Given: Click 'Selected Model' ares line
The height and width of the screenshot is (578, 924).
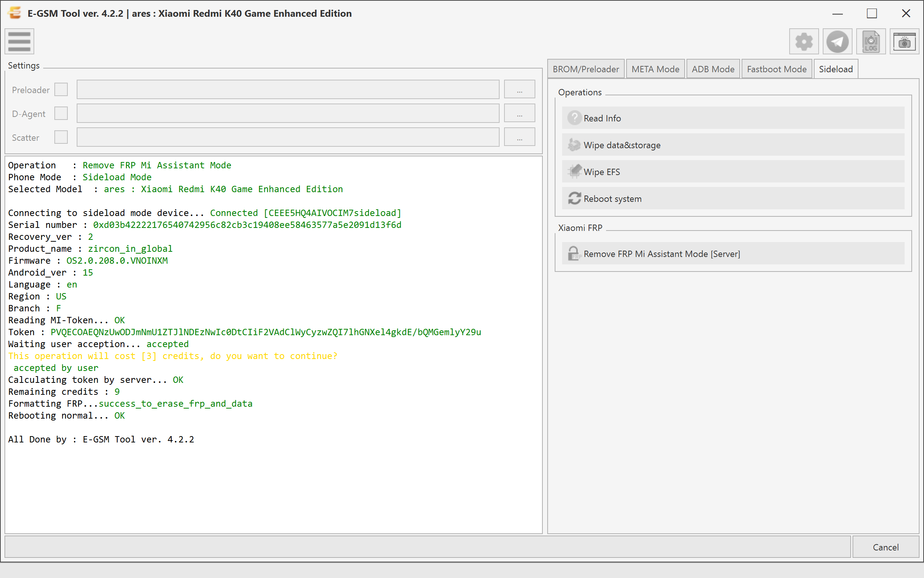Looking at the screenshot, I should pos(175,189).
